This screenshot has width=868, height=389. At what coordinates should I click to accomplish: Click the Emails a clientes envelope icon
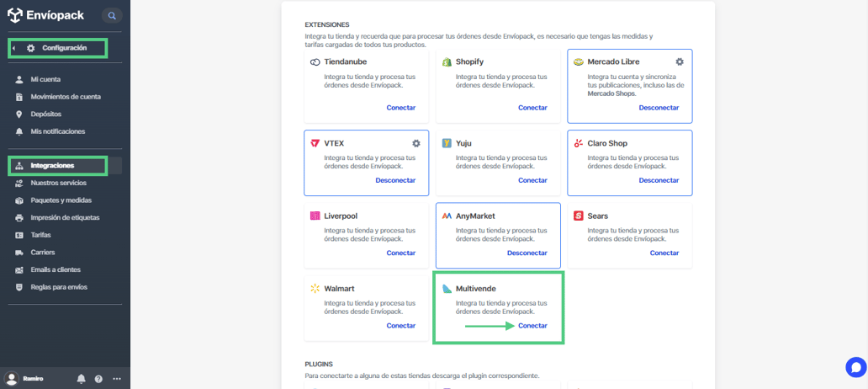pos(19,270)
